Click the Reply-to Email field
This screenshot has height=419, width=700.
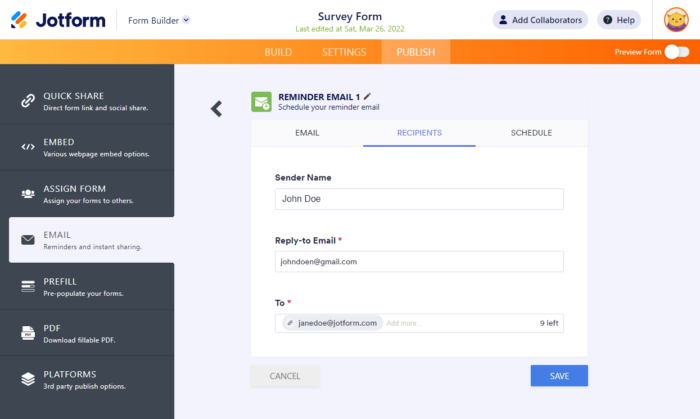[x=419, y=261]
